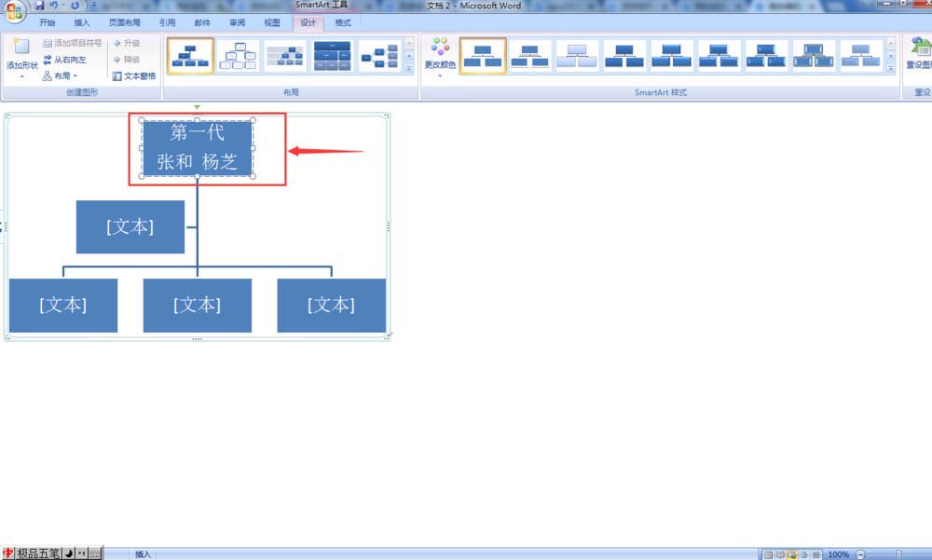Image resolution: width=932 pixels, height=560 pixels.
Task: Expand the 布局 dropdown in create graphic group
Action: (x=60, y=76)
